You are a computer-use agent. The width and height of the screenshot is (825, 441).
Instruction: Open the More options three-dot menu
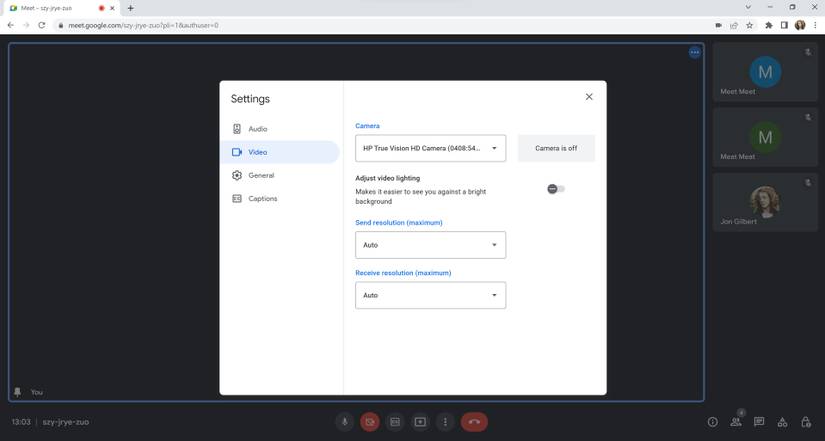coord(445,422)
